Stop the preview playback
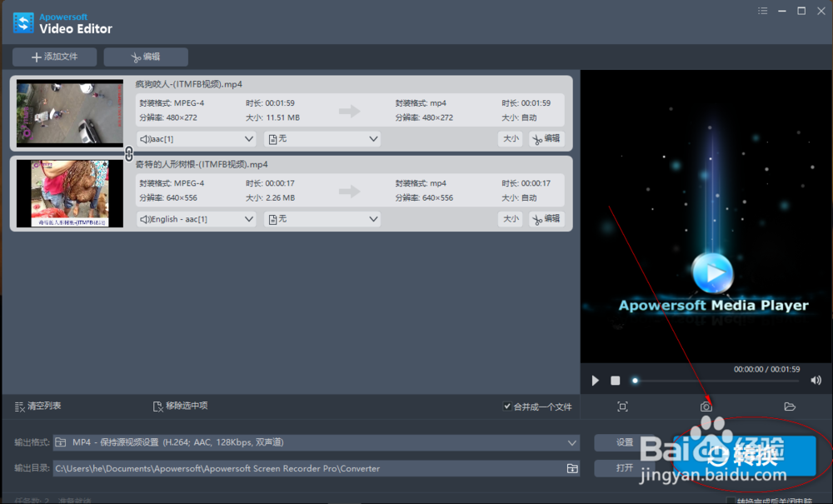 [x=616, y=380]
